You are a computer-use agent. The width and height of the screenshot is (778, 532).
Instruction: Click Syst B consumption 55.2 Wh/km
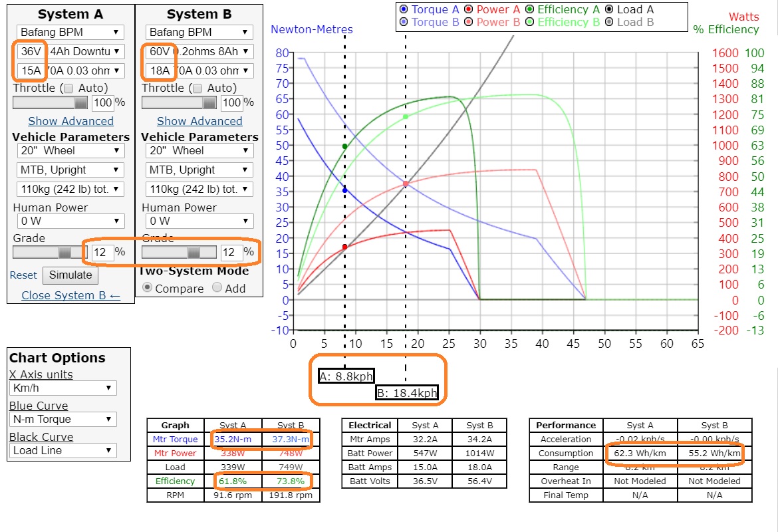(x=714, y=453)
